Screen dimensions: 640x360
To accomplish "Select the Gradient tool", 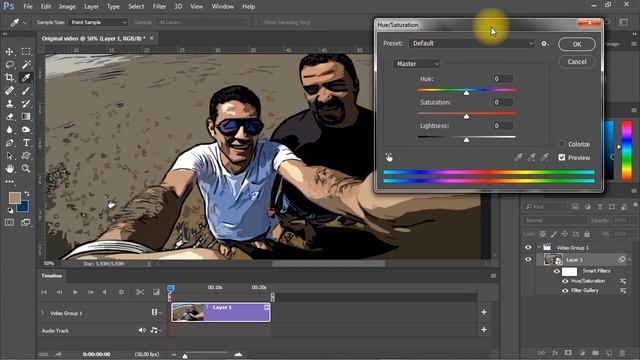I will 26,117.
